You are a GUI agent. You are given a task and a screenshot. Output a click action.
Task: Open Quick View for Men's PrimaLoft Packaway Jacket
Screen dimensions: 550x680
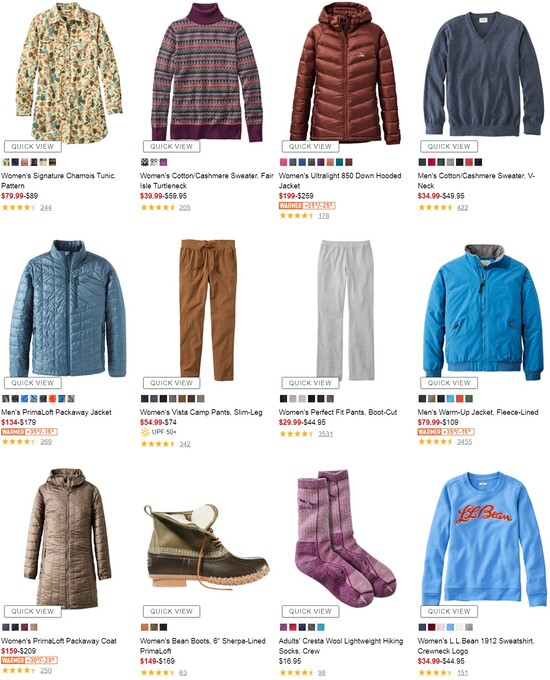click(33, 383)
